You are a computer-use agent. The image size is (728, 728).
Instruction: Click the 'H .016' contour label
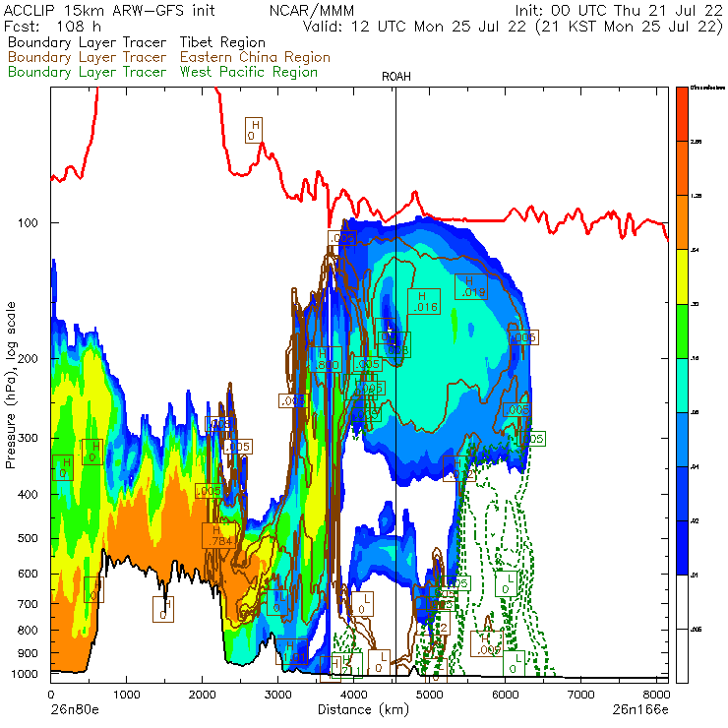click(x=424, y=301)
